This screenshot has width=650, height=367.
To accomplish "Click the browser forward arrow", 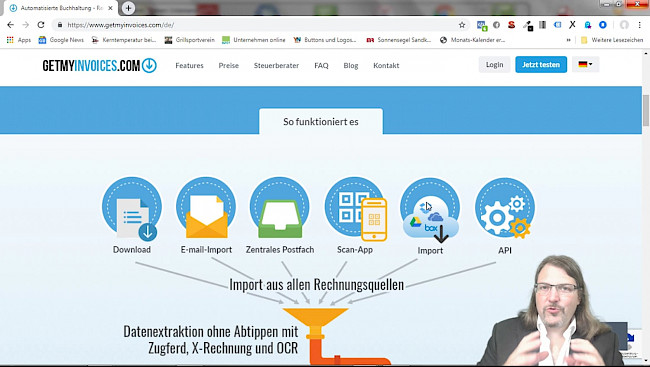I will [x=26, y=25].
